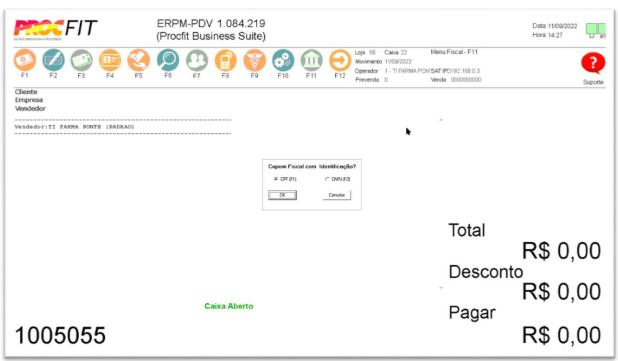The width and height of the screenshot is (618, 361).
Task: Click the F7 customers people icon
Action: click(197, 60)
